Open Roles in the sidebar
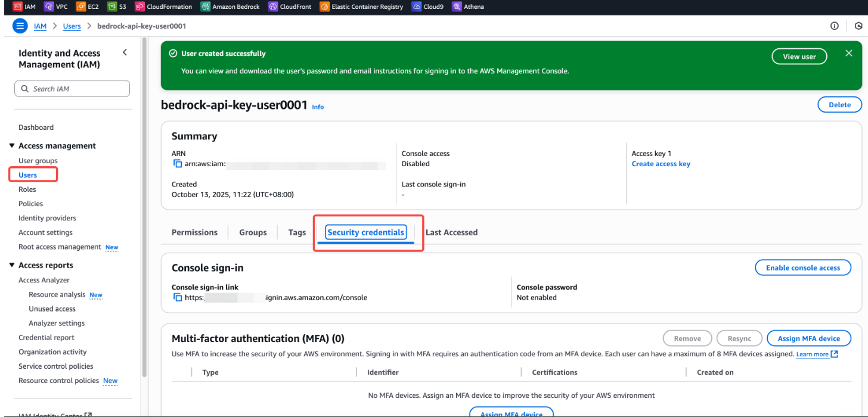The width and height of the screenshot is (868, 417). [27, 189]
